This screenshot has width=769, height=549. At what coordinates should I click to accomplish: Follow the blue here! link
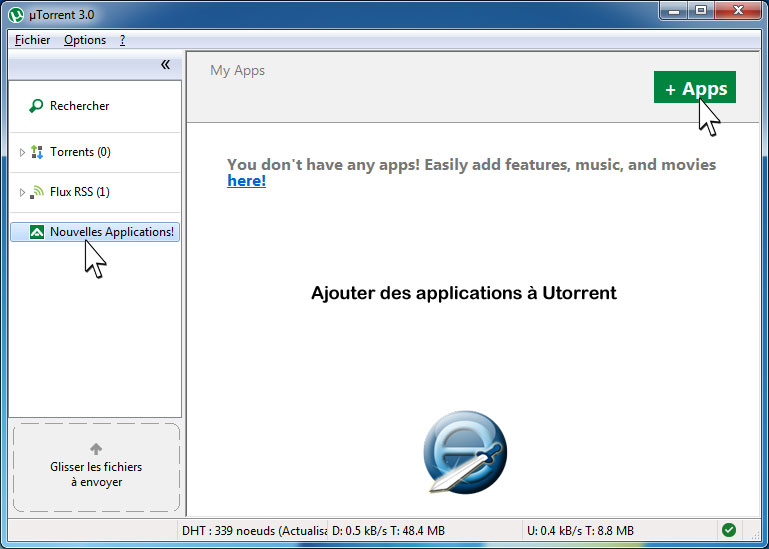tap(246, 181)
